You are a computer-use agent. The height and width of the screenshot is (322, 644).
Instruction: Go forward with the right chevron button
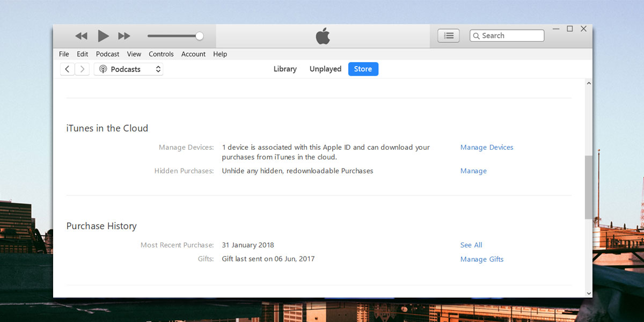click(82, 69)
